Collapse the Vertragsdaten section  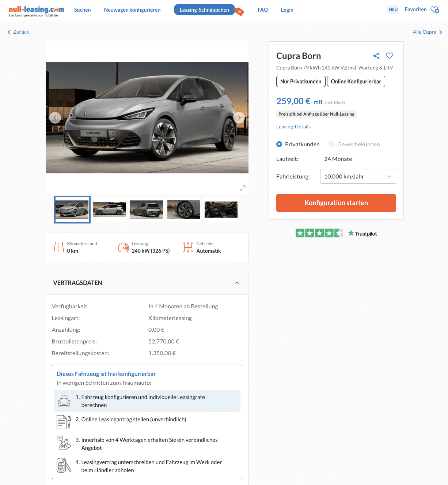point(237,283)
